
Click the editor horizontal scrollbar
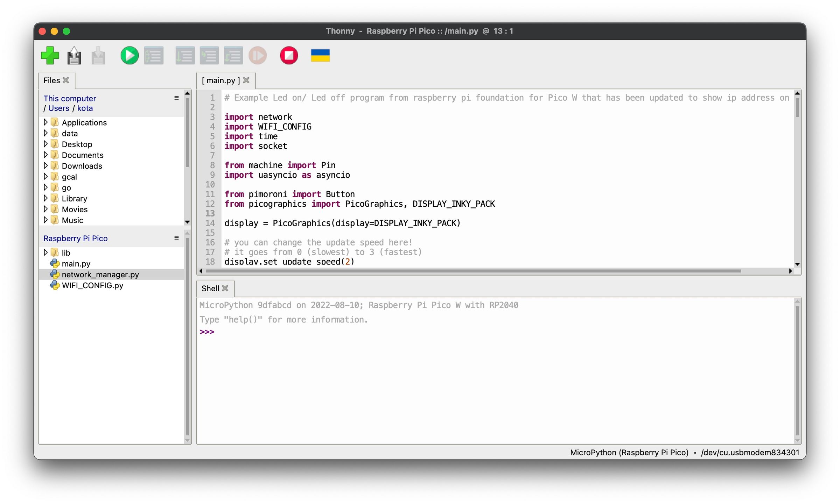click(x=472, y=271)
